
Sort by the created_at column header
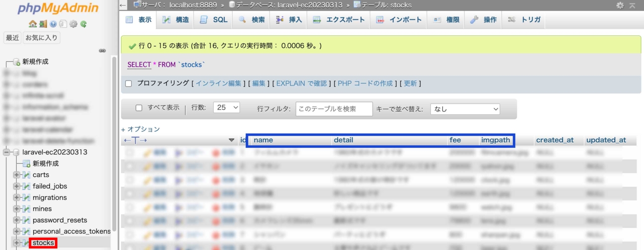point(554,140)
